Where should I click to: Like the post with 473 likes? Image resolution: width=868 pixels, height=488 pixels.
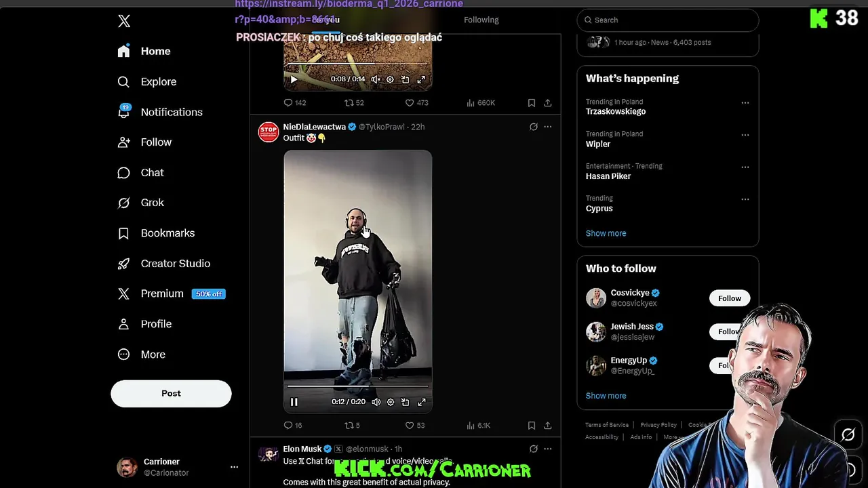click(x=416, y=103)
